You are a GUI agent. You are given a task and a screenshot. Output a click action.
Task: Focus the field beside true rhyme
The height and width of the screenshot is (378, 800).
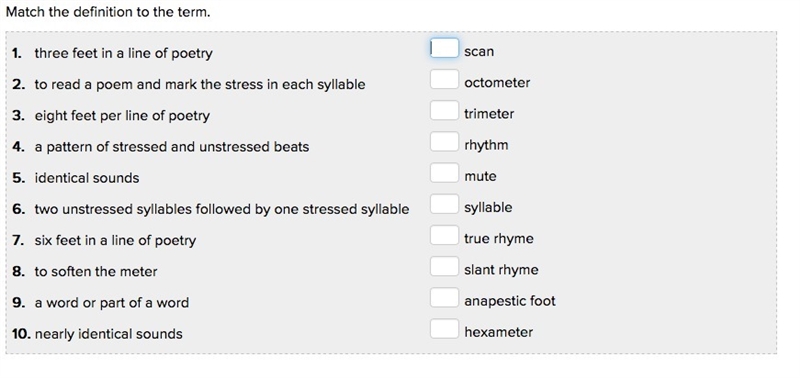point(444,236)
